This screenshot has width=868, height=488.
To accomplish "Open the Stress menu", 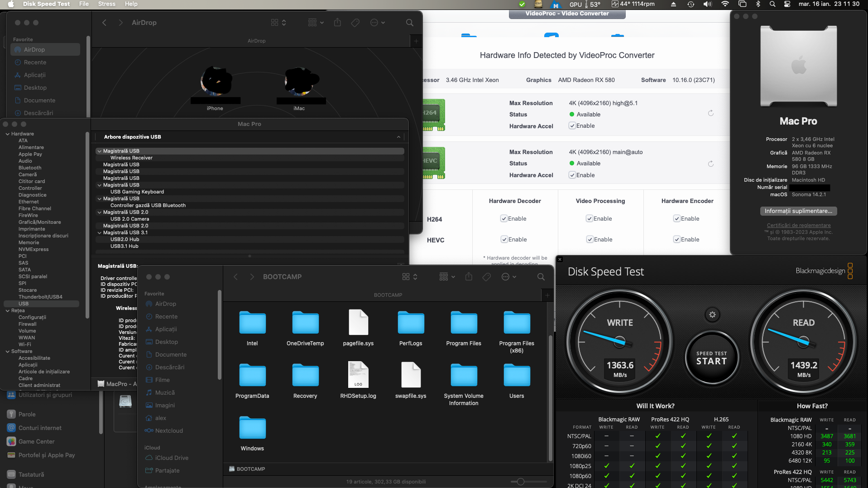I will [107, 4].
